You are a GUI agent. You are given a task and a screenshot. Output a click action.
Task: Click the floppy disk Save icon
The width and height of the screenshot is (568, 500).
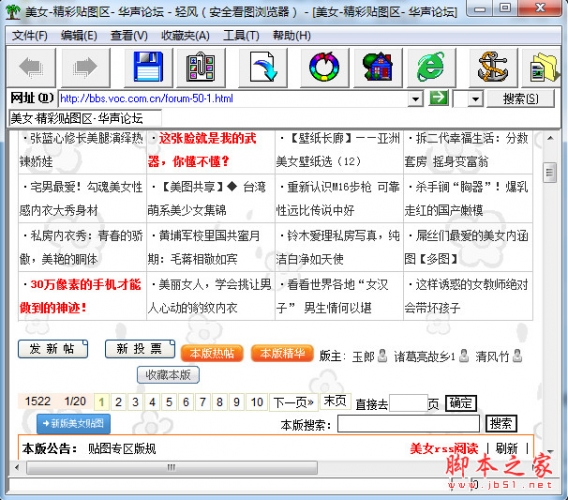point(148,67)
